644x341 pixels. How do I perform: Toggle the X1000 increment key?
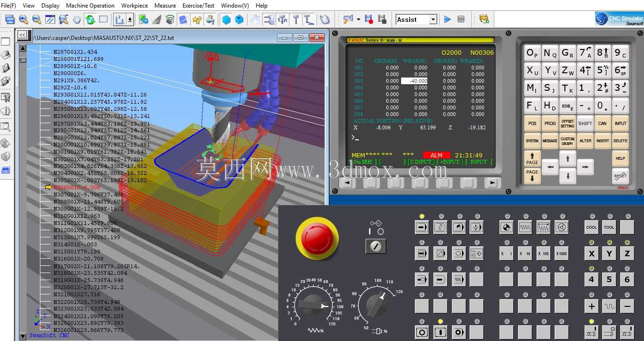click(x=561, y=253)
